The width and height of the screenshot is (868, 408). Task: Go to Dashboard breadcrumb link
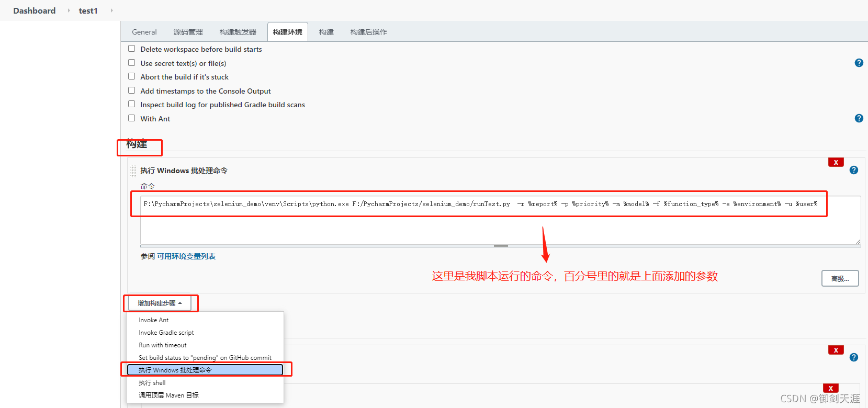35,10
